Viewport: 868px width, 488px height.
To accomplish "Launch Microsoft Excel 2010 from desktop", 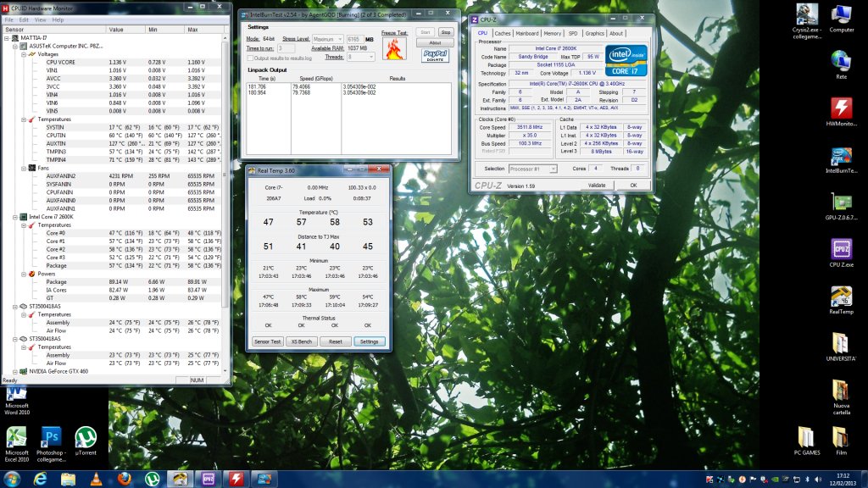I will point(17,444).
